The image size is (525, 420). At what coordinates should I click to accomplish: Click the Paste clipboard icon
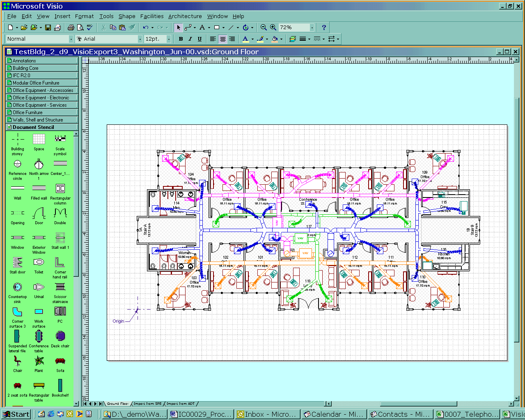pos(122,28)
